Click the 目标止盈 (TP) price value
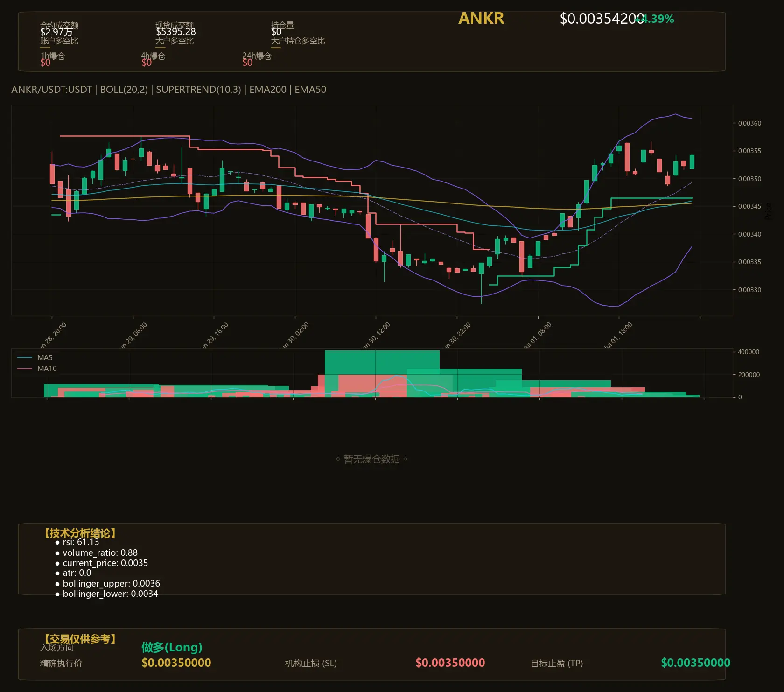This screenshot has height=692, width=784. 696,663
